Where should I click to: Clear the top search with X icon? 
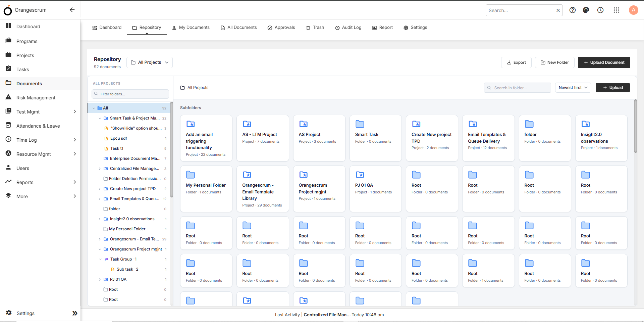click(x=558, y=10)
